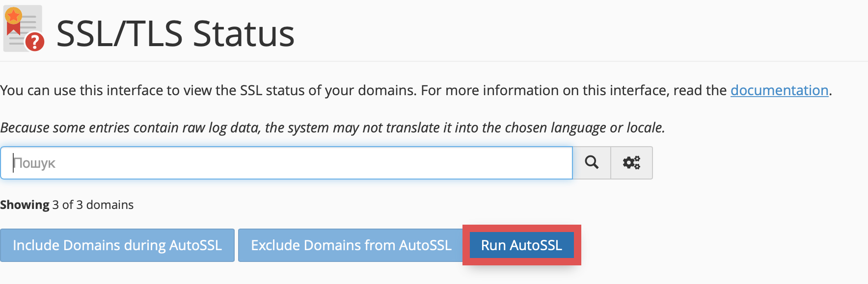Select the SSL/TLS Status page heading
Screen dimensions: 868x284
pyautogui.click(x=175, y=34)
